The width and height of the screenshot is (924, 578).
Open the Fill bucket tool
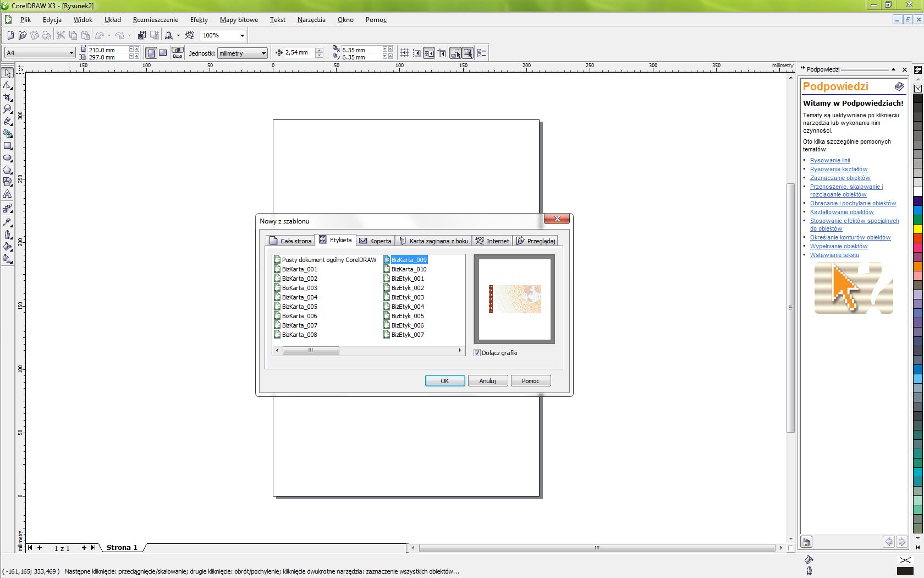click(8, 247)
